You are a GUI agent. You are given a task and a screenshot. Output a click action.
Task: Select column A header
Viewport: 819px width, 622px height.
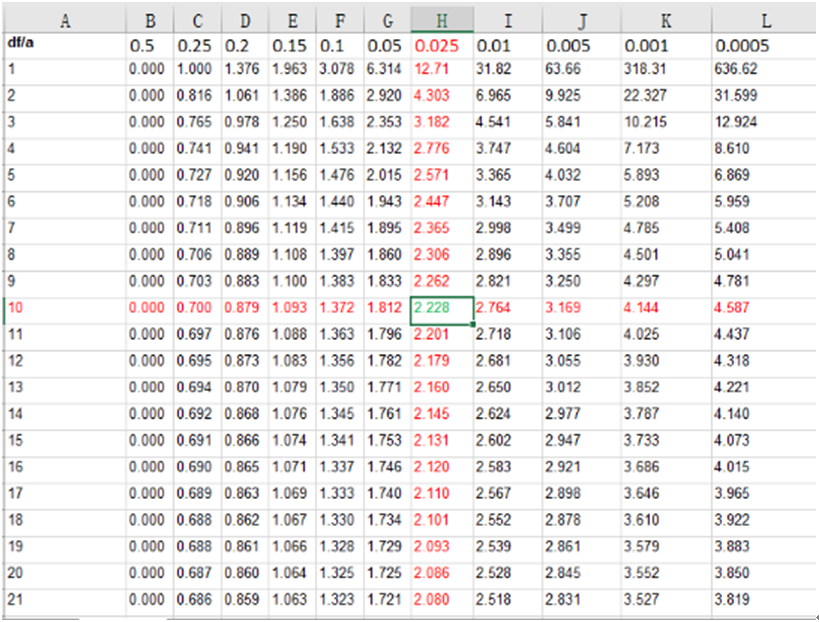[x=65, y=21]
